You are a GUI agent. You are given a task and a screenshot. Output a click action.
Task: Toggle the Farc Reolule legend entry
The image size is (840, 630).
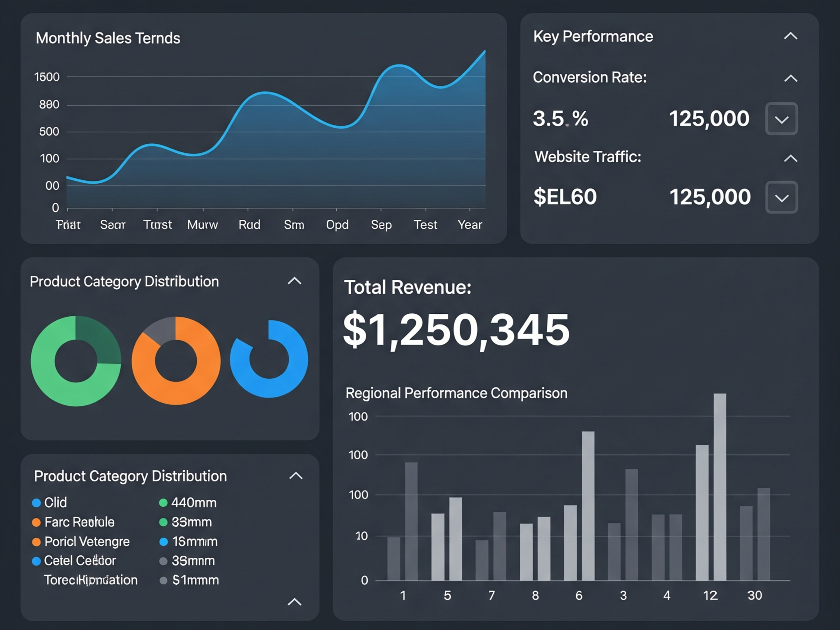pyautogui.click(x=79, y=522)
